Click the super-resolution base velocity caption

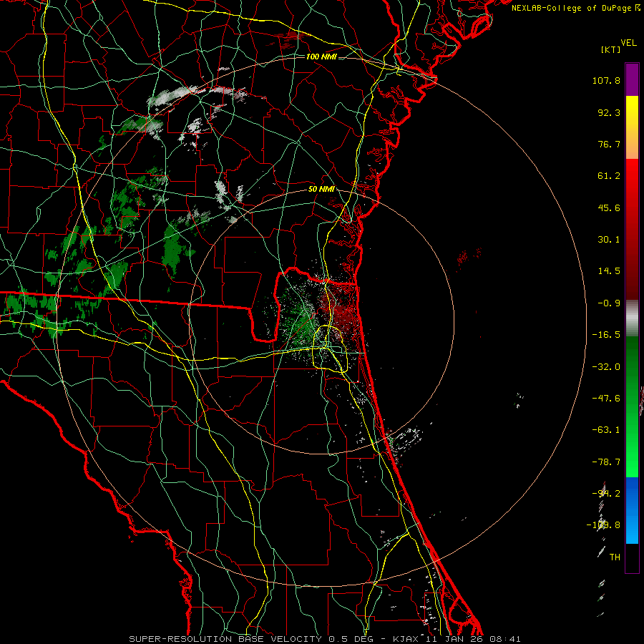coord(325,639)
